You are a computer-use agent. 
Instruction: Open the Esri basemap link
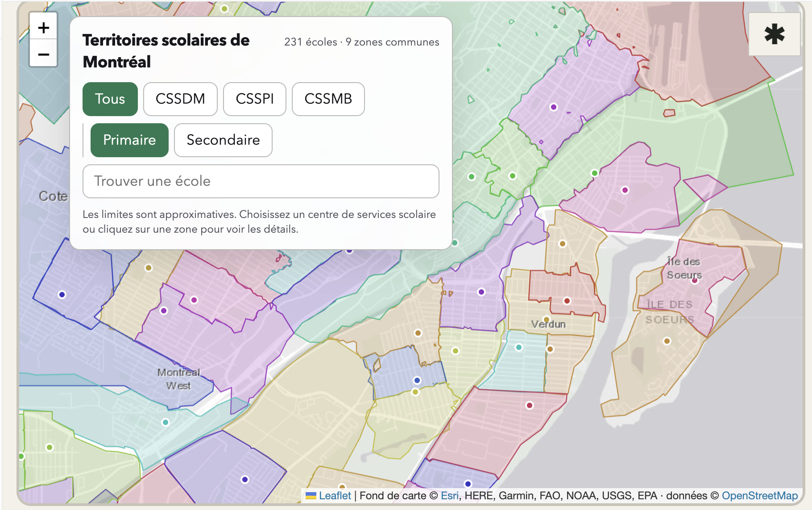[x=450, y=496]
